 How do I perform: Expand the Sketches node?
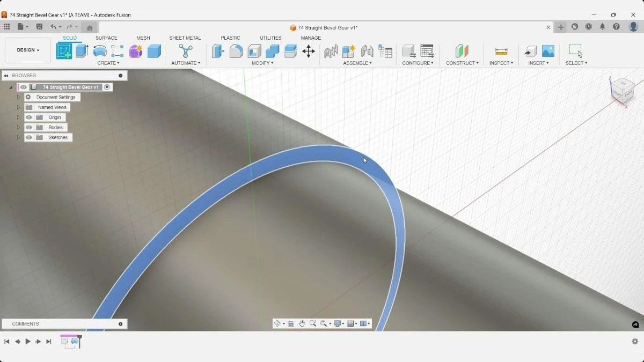pyautogui.click(x=18, y=137)
